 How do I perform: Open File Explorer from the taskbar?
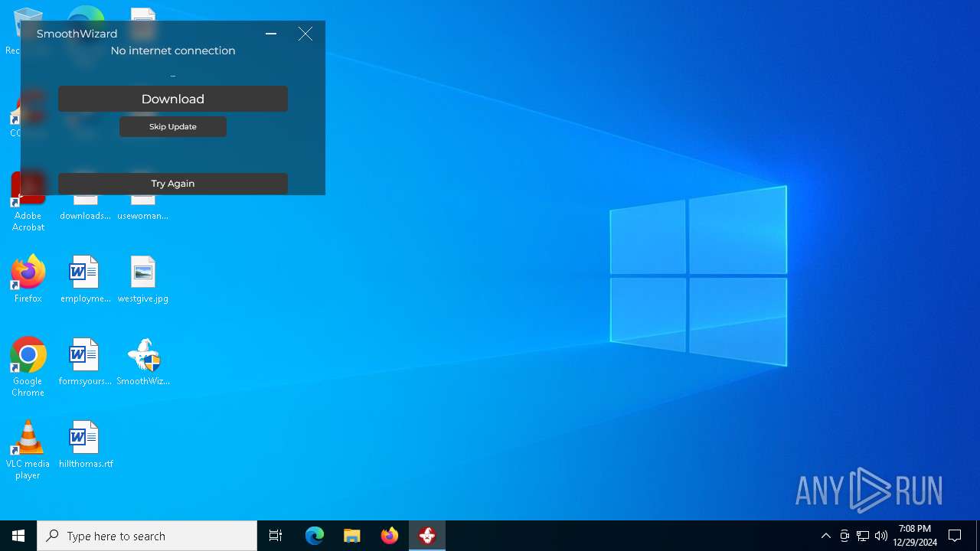click(352, 536)
